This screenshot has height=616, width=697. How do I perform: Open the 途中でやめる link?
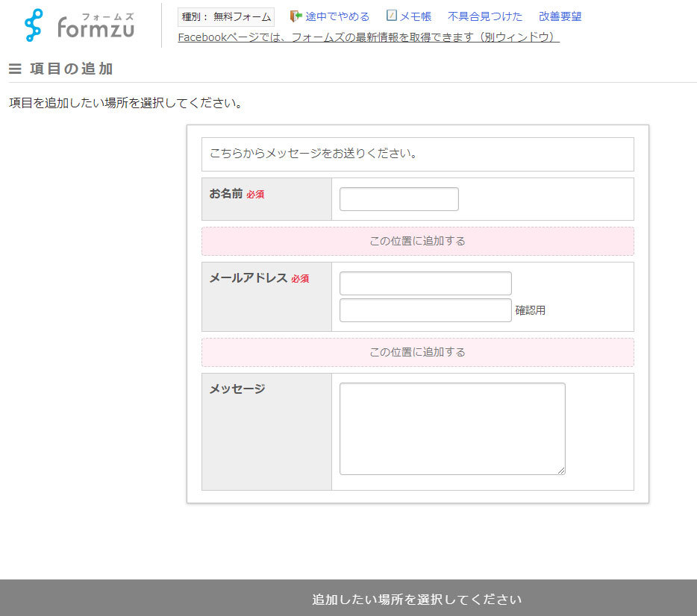pos(337,16)
